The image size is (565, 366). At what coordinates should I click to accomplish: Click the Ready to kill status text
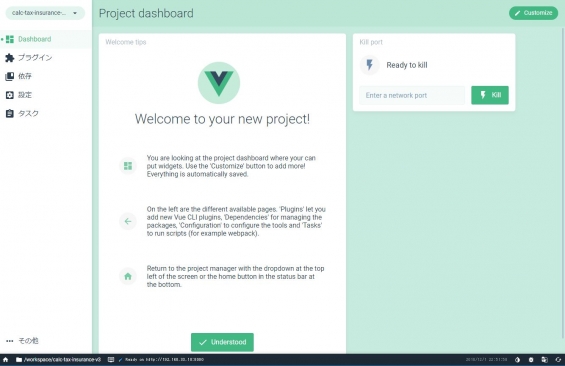407,65
